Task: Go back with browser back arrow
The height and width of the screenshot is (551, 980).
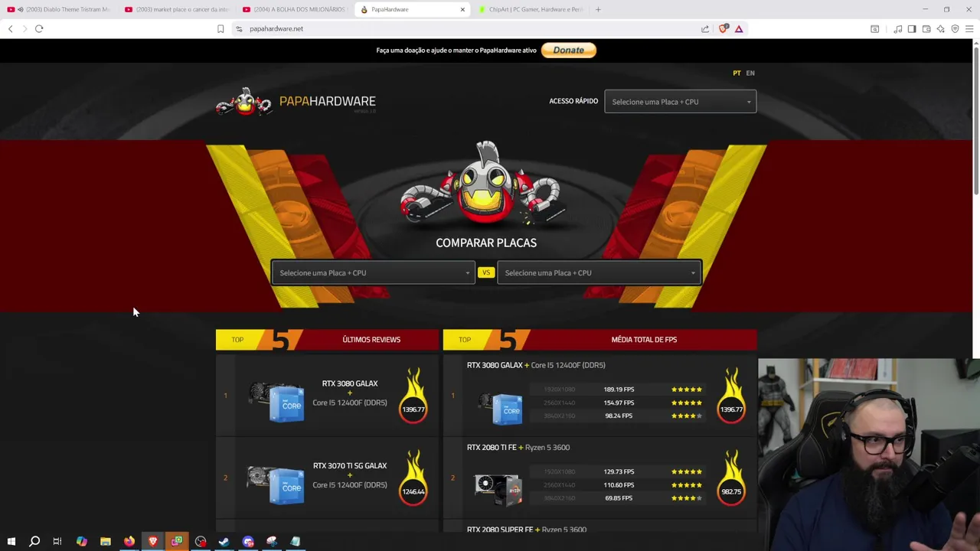Action: coord(10,28)
